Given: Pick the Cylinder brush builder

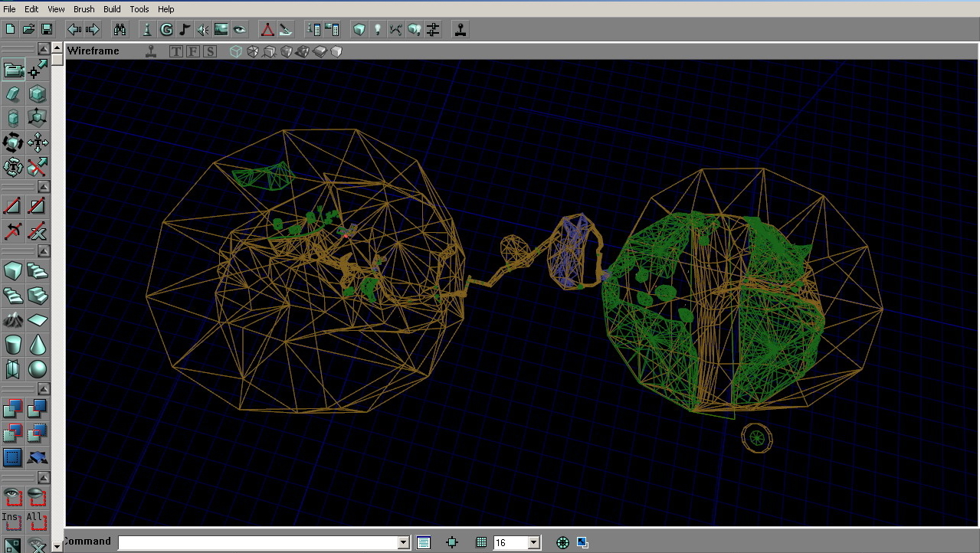Looking at the screenshot, I should 13,345.
